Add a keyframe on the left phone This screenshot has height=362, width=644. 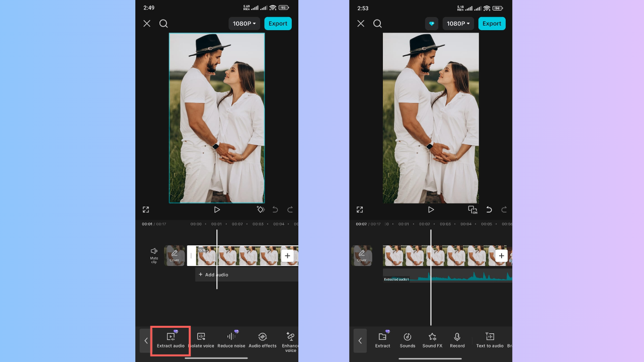tap(261, 210)
